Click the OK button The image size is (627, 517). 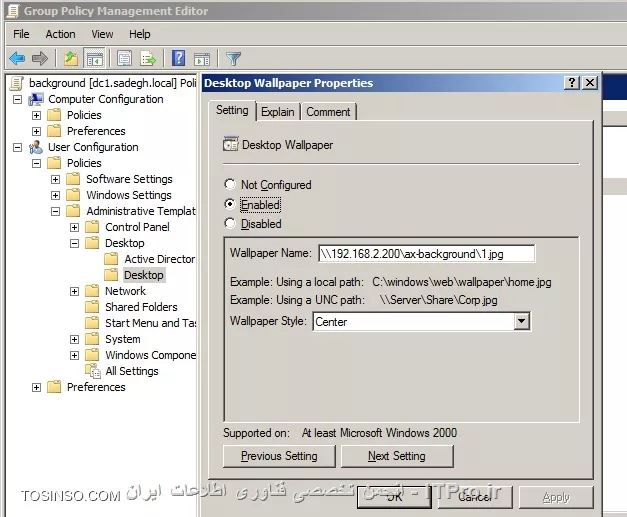coord(394,497)
